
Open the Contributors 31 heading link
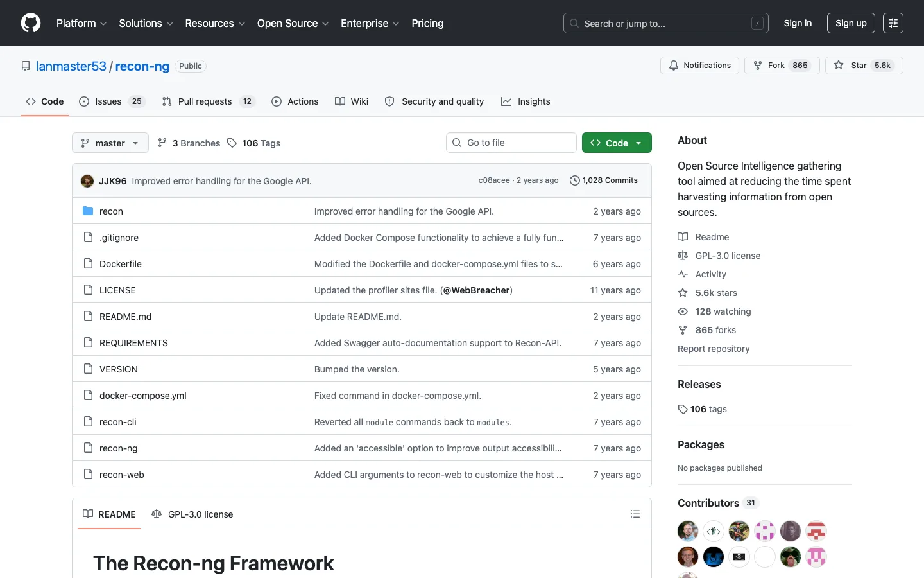tap(718, 503)
